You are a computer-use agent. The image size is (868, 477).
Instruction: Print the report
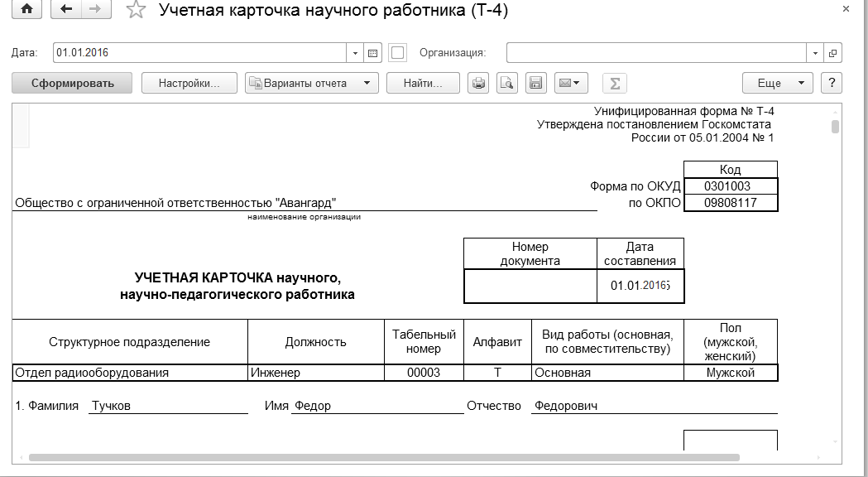click(478, 83)
